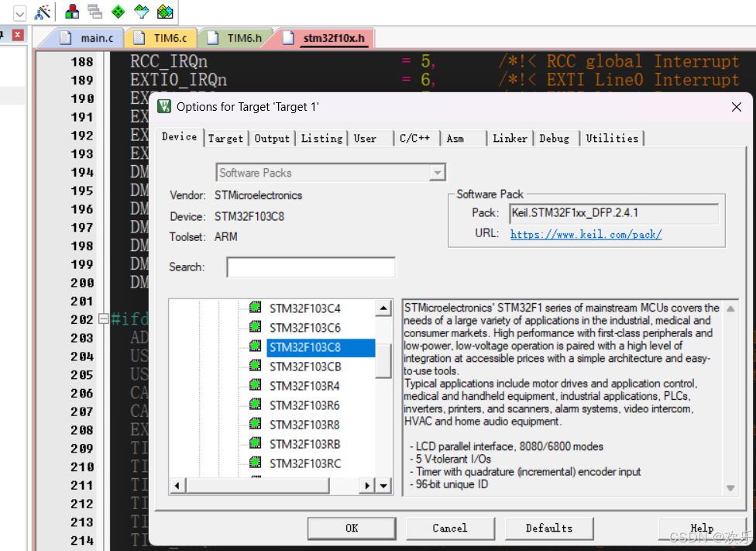Open the C/C++ tab
Viewport: 756px width, 551px height.
[418, 139]
